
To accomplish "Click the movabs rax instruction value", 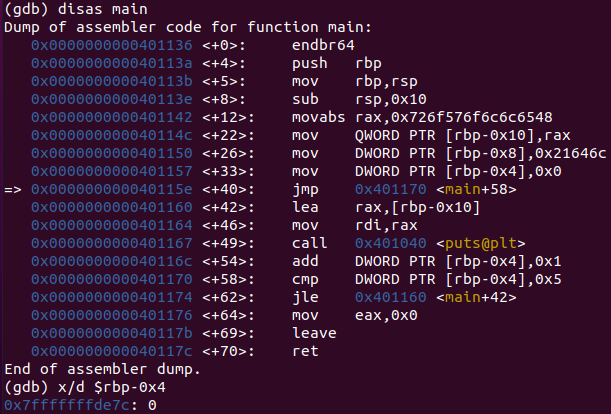I will coord(454,117).
